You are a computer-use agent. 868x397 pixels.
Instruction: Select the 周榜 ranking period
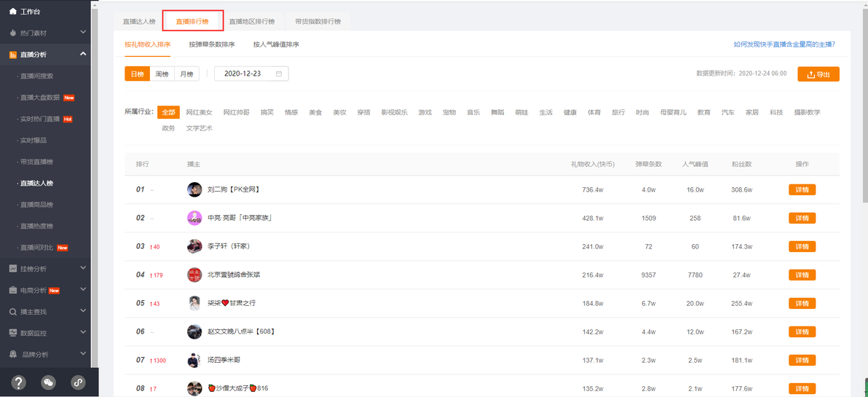pyautogui.click(x=162, y=74)
